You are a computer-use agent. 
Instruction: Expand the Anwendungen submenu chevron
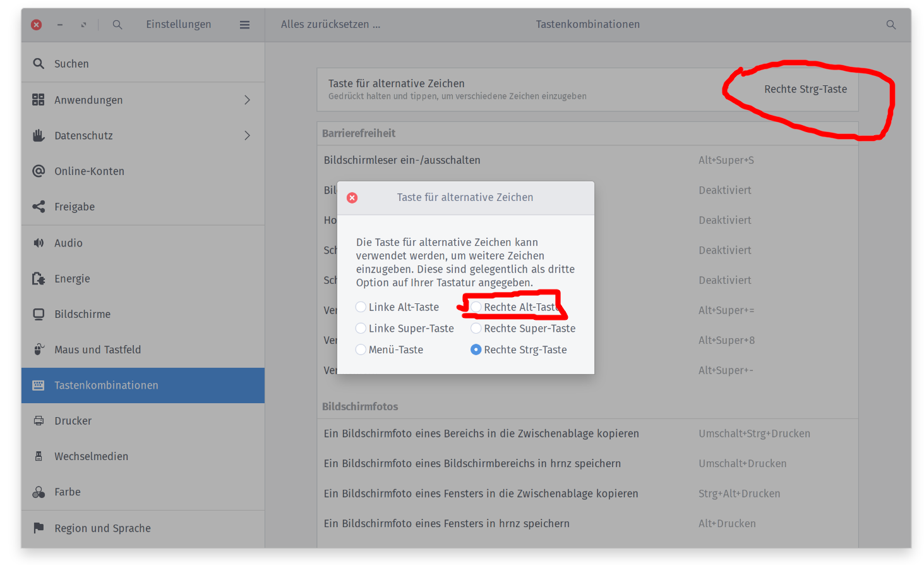(x=248, y=100)
